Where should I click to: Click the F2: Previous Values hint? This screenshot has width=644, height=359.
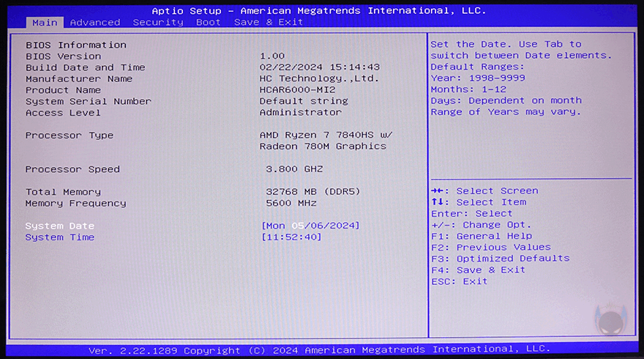[x=491, y=247]
